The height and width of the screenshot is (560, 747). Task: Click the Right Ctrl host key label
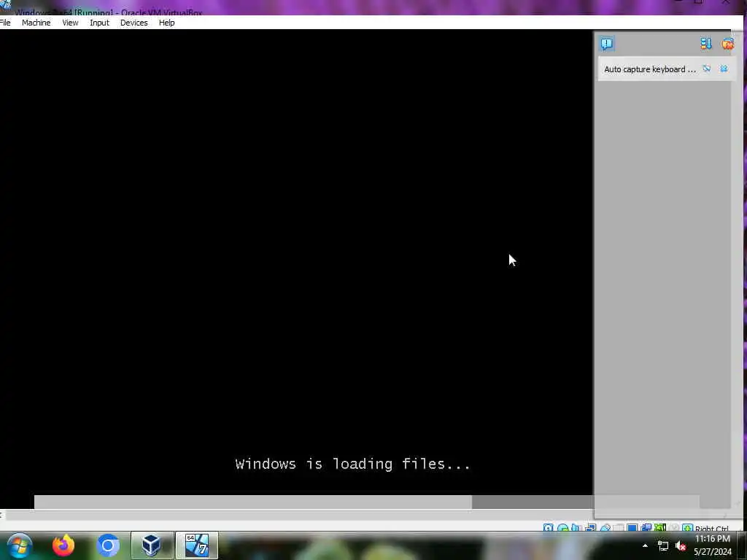click(x=712, y=528)
